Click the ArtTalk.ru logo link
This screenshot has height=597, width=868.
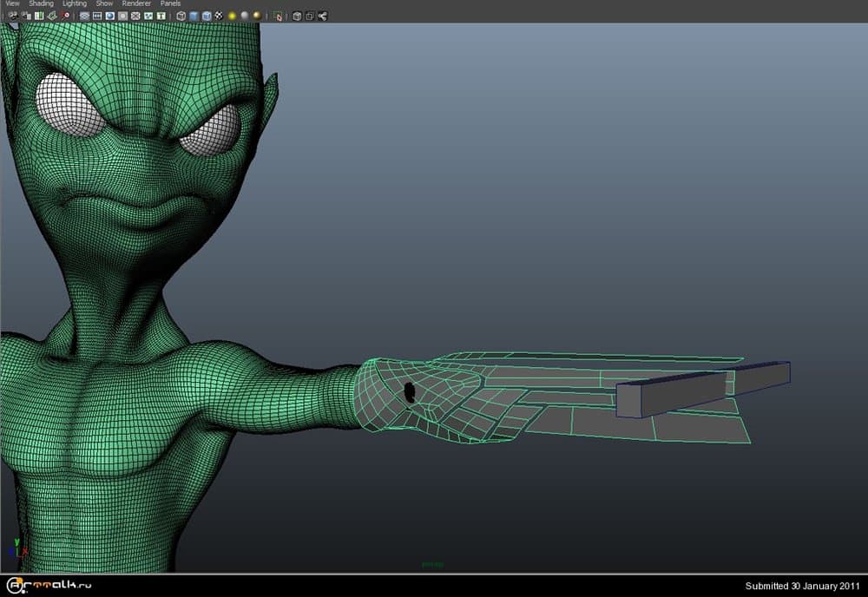pos(46,586)
